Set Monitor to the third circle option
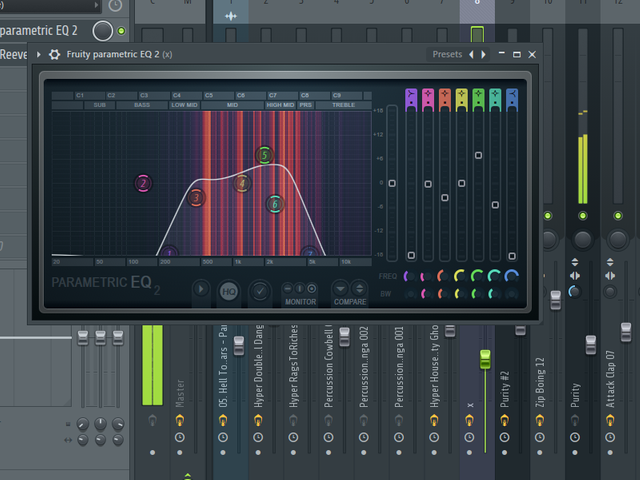The image size is (640, 480). [x=311, y=289]
